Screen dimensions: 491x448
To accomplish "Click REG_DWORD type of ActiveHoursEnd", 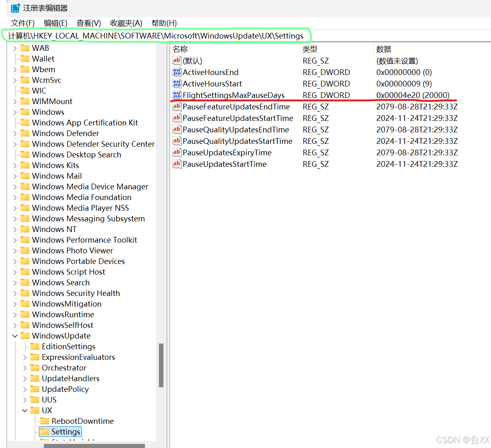I will 326,72.
